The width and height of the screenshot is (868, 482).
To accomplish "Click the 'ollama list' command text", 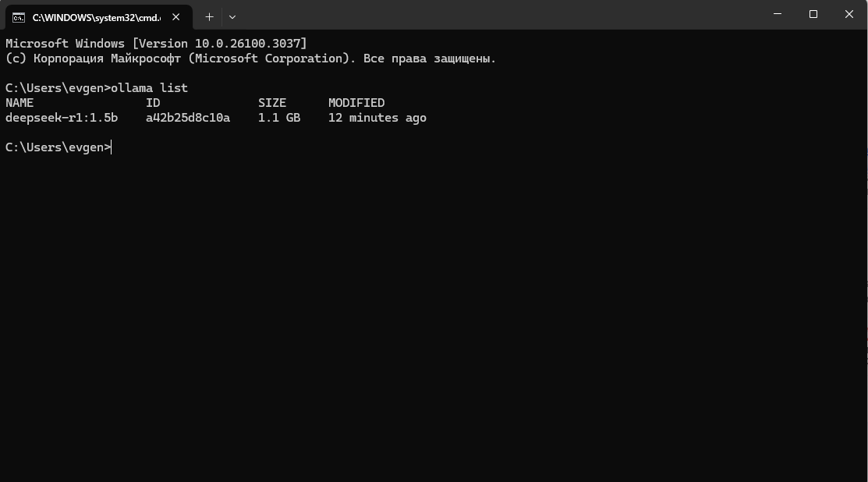I will tap(149, 88).
